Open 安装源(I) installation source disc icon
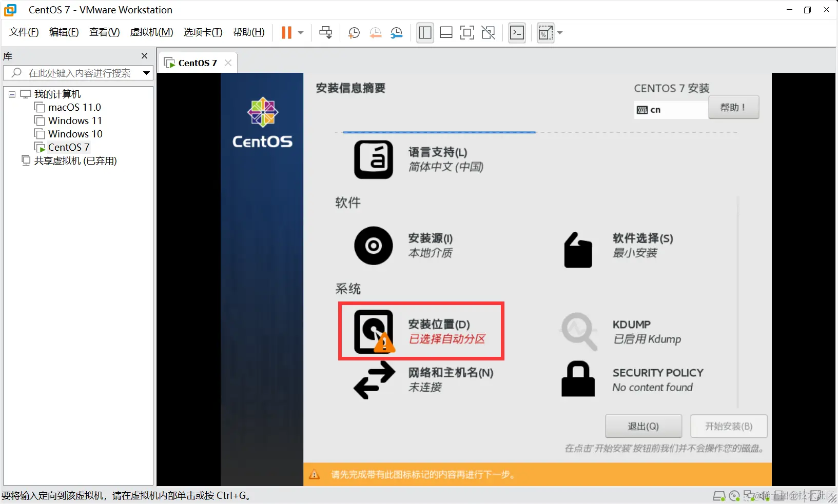 (374, 246)
